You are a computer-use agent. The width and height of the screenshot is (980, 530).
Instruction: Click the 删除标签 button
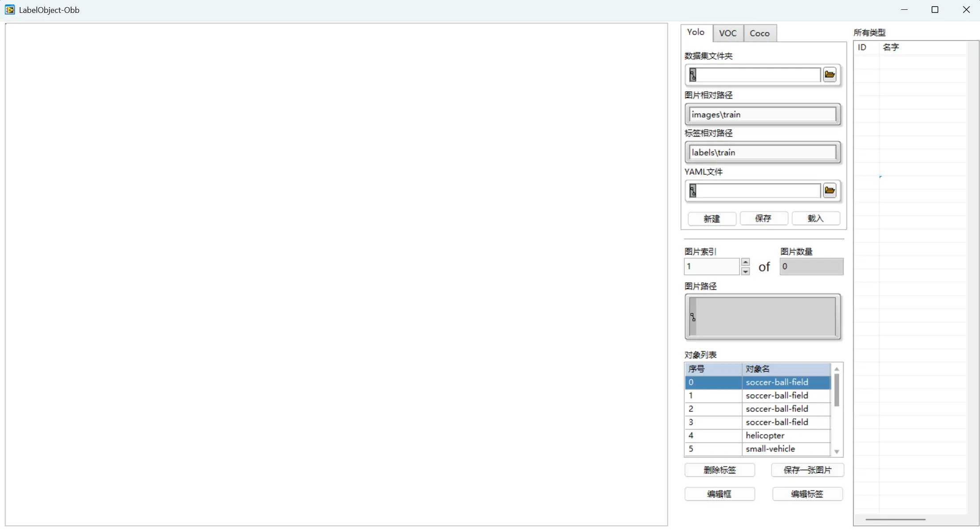(x=719, y=470)
